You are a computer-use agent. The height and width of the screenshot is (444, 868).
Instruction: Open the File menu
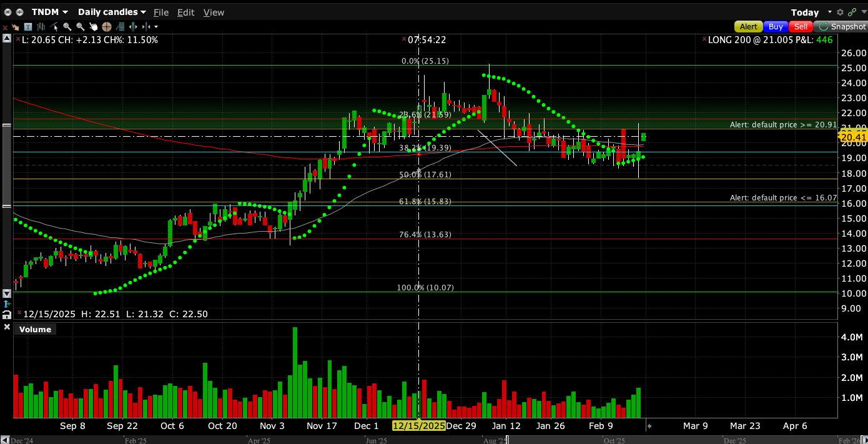[x=161, y=12]
